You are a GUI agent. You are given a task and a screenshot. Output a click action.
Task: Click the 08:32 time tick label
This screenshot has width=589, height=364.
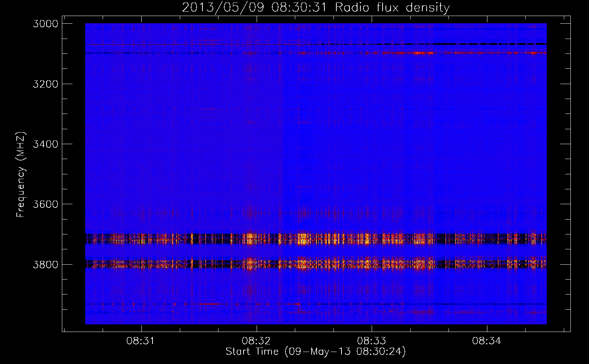(x=256, y=341)
